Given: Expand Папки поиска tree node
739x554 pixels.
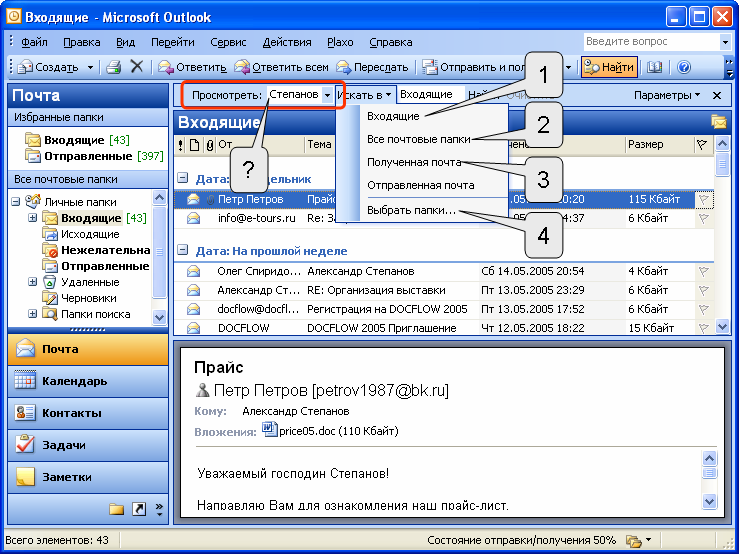Looking at the screenshot, I should coord(33,314).
